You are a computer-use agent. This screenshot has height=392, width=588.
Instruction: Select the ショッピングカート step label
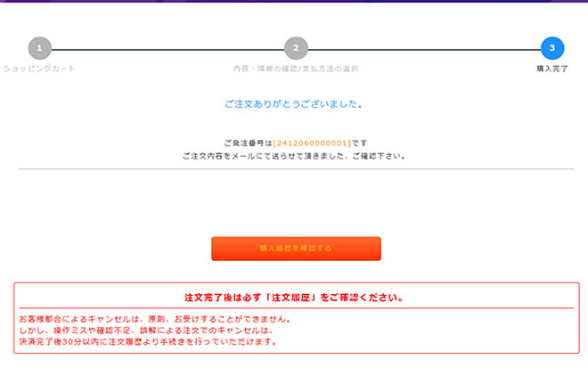pyautogui.click(x=39, y=69)
